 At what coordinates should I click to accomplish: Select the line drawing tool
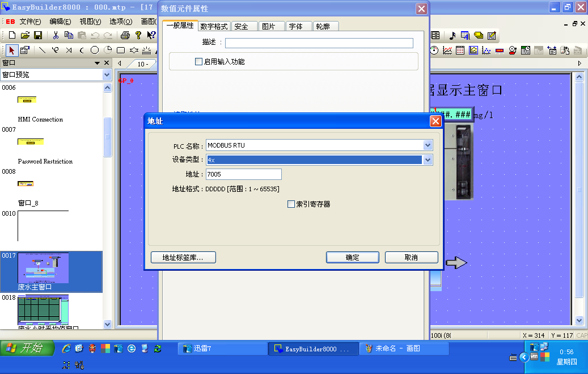pos(42,50)
